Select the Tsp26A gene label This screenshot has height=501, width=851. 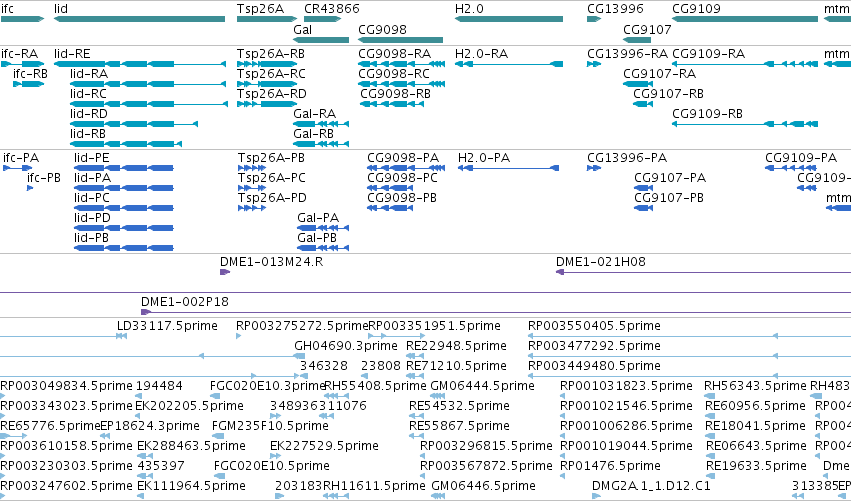pos(260,9)
